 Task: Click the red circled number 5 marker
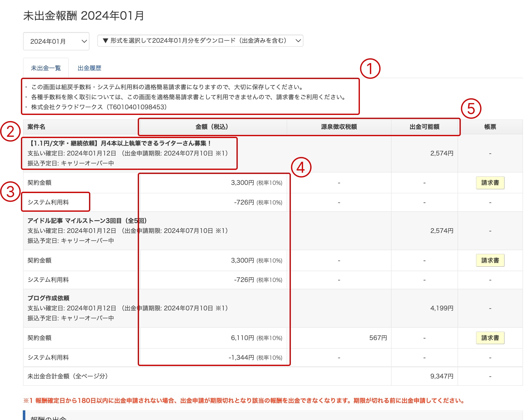471,109
